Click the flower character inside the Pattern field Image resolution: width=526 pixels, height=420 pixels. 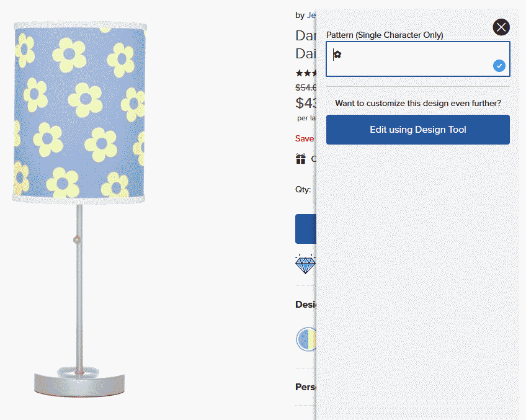(337, 55)
